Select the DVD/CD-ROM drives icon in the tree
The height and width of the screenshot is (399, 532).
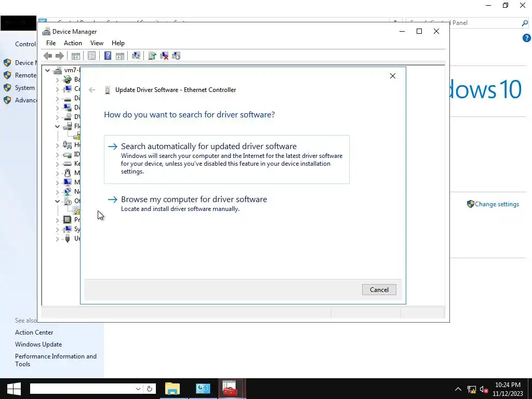(68, 117)
